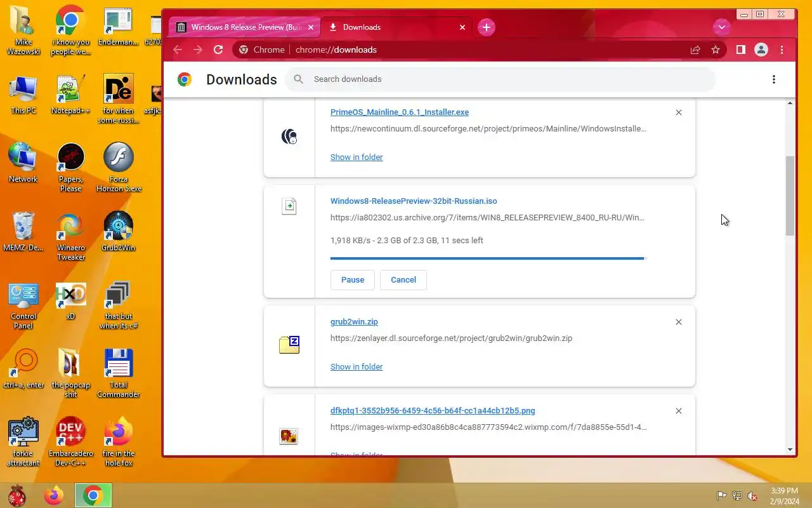Select the This PC desktop icon
Screen dimensions: 812x508
click(23, 95)
